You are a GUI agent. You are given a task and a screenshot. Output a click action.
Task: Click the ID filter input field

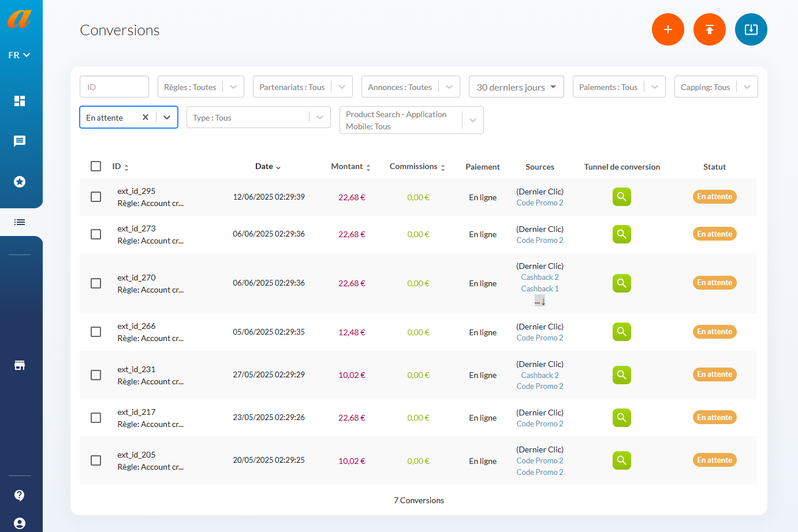click(x=114, y=87)
